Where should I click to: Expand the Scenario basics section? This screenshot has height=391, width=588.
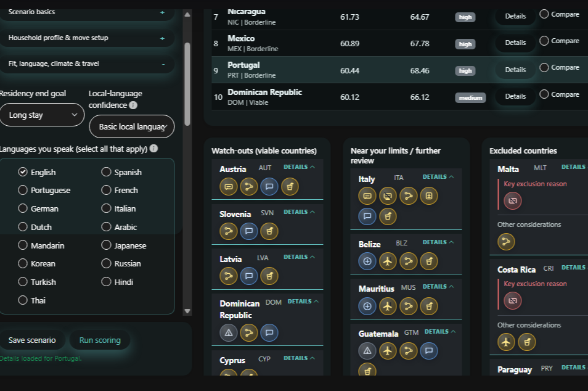coord(87,12)
